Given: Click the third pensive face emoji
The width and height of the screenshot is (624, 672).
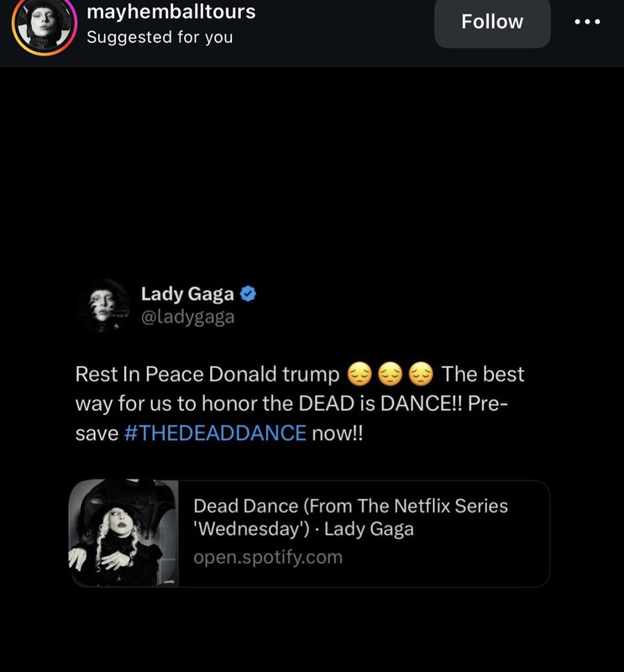Looking at the screenshot, I should 421,374.
